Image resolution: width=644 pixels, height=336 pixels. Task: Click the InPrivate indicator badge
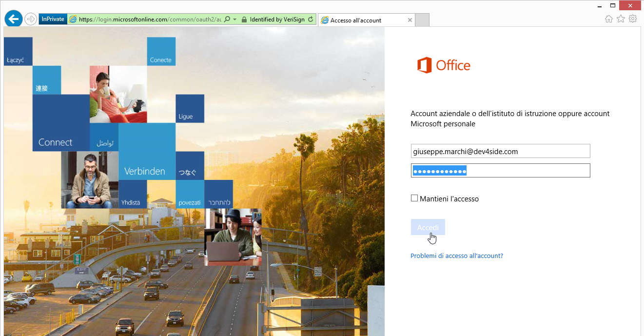53,20
